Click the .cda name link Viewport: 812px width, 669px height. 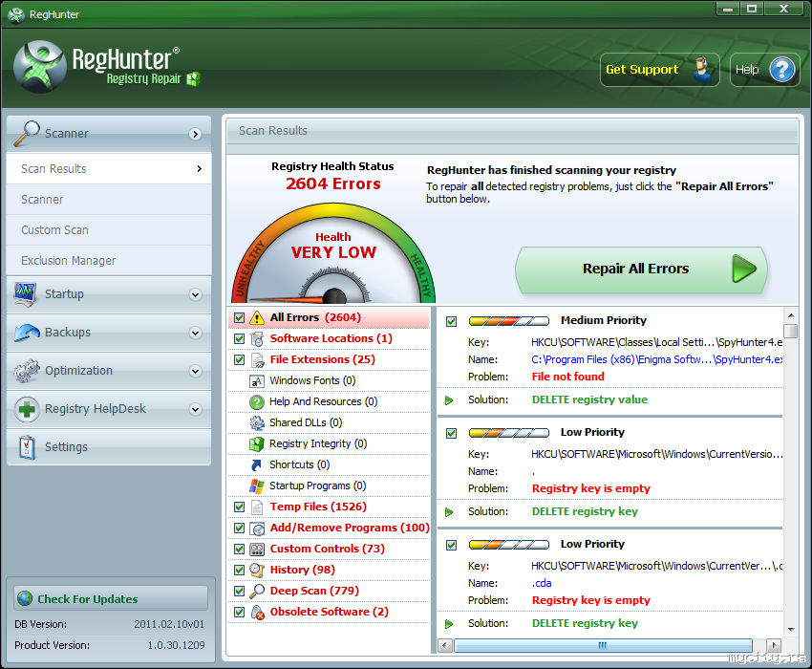(x=542, y=583)
